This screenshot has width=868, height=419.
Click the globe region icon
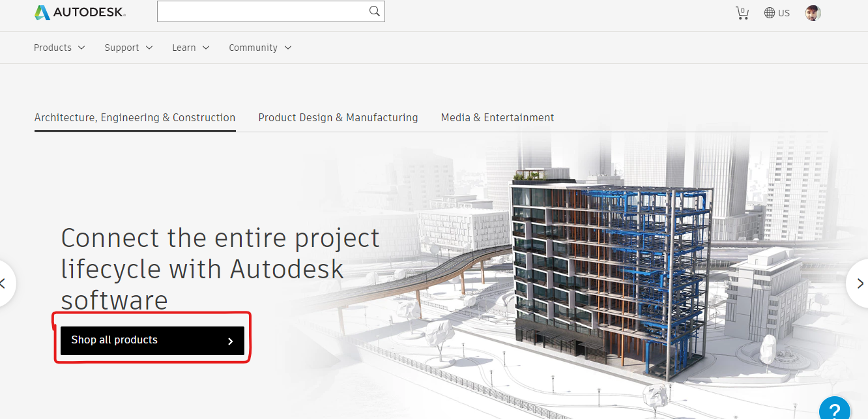pyautogui.click(x=770, y=13)
